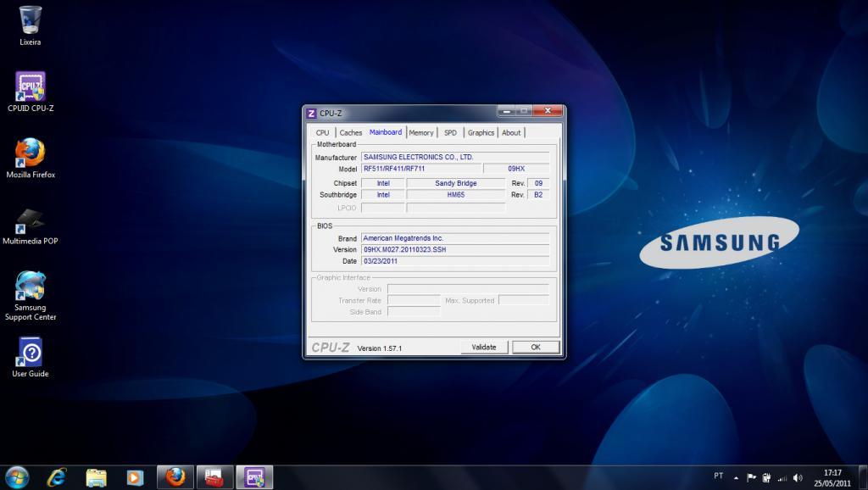Click the Validate button

(484, 347)
